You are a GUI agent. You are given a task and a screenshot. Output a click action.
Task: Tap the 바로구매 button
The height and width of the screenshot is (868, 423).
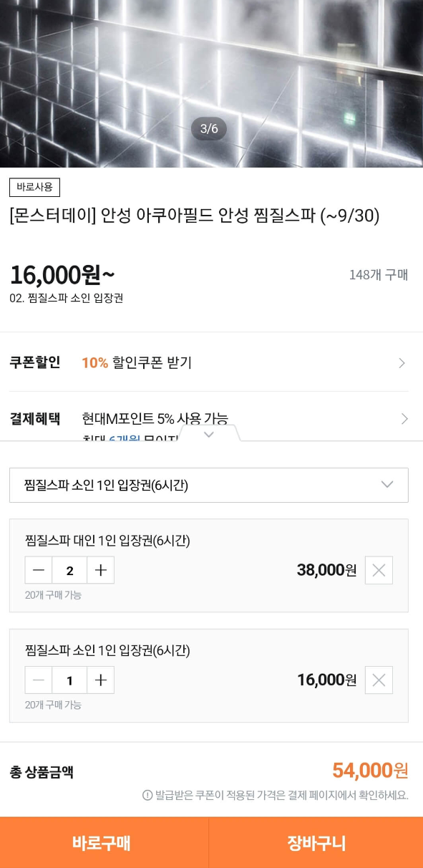click(105, 843)
